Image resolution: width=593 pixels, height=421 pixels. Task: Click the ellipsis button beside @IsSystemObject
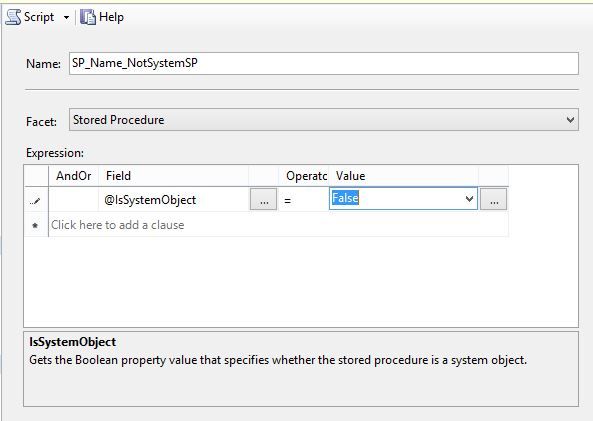coord(264,199)
